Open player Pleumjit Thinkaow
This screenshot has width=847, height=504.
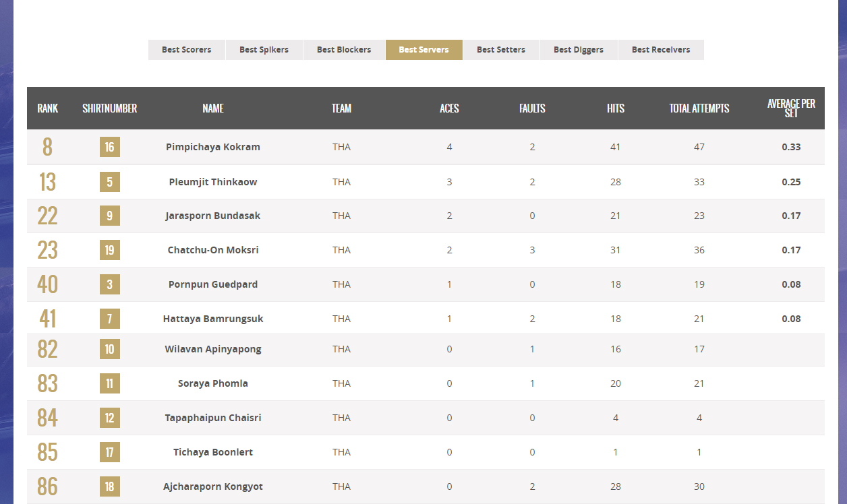pos(213,182)
